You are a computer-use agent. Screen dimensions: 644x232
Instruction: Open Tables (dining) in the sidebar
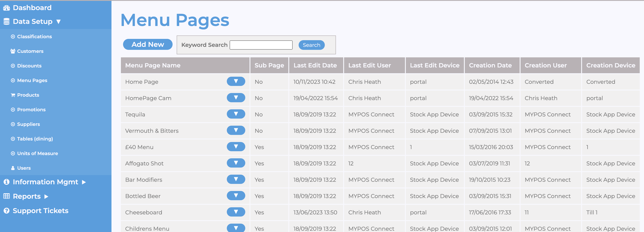tap(35, 139)
